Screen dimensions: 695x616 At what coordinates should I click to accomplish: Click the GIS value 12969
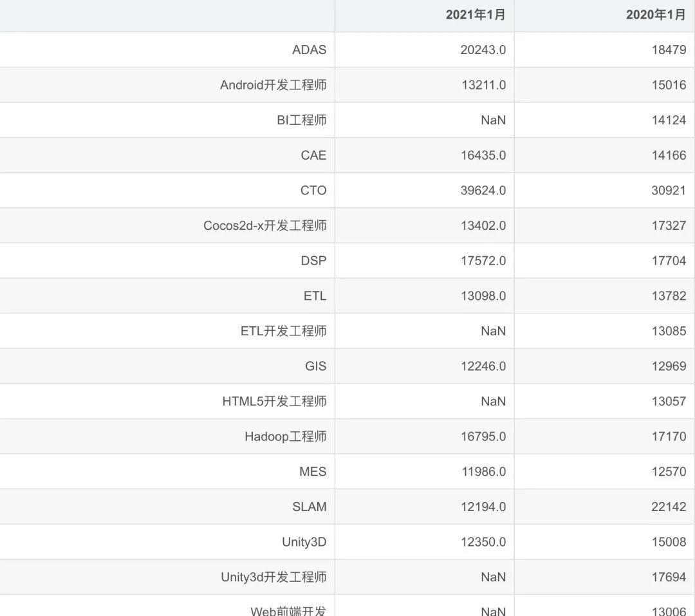point(669,366)
